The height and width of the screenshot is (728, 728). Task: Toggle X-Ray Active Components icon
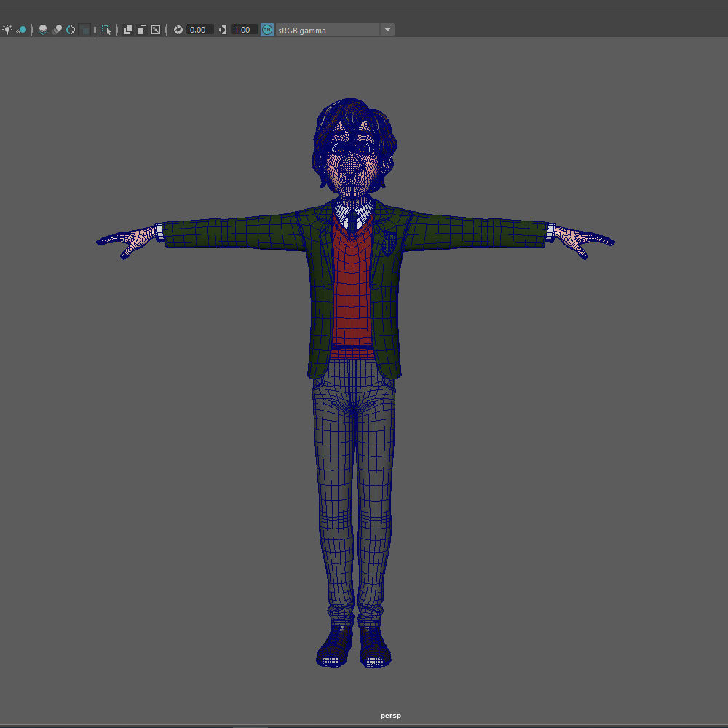(142, 30)
